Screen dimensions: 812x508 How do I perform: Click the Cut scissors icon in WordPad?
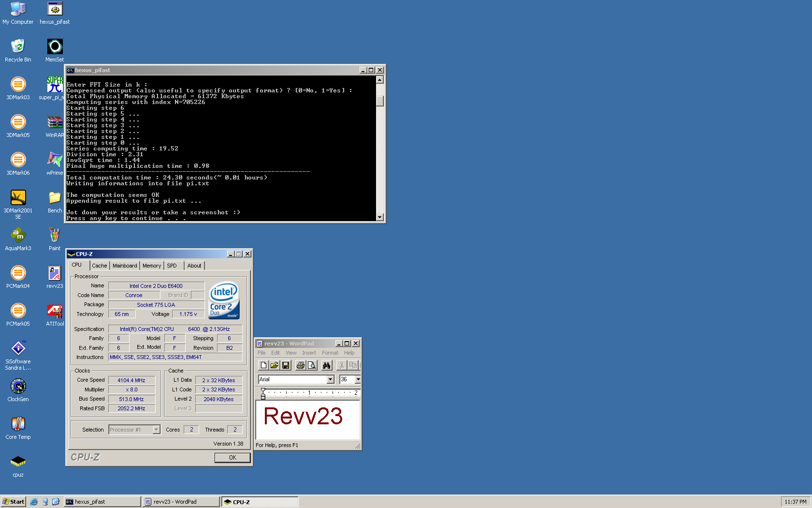[342, 365]
